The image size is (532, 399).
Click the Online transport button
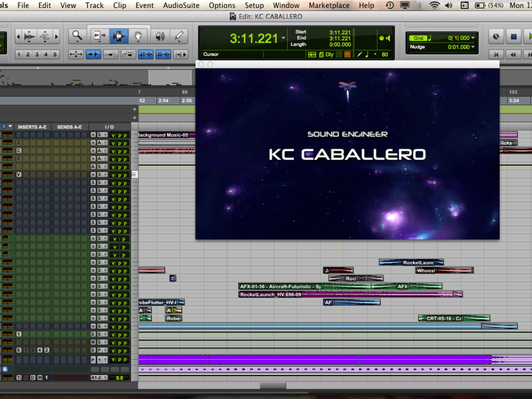(x=496, y=36)
